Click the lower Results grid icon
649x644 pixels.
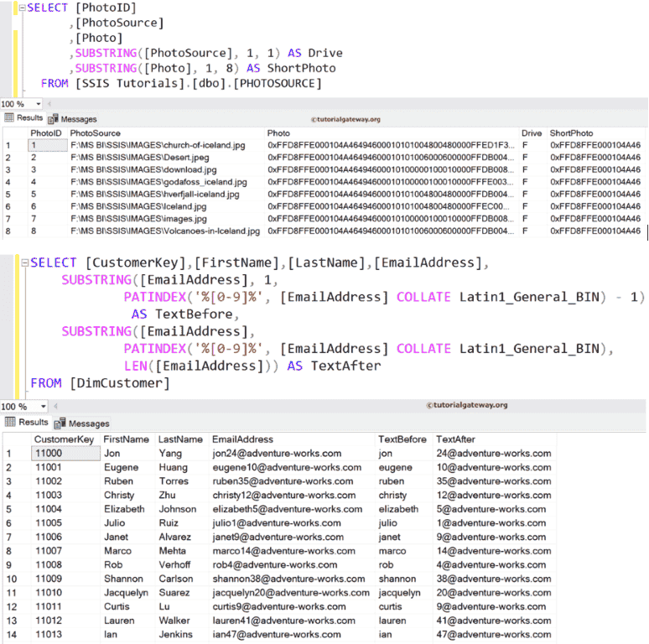(x=10, y=422)
